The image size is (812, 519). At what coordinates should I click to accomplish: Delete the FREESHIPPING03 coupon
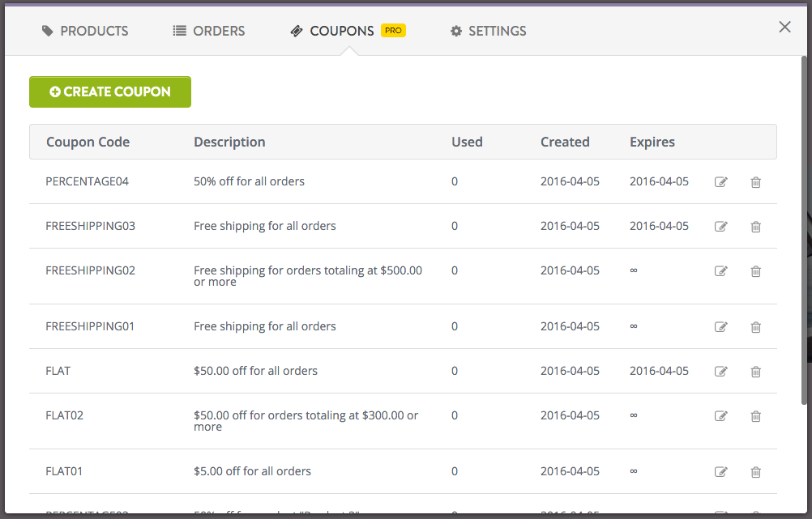point(755,226)
